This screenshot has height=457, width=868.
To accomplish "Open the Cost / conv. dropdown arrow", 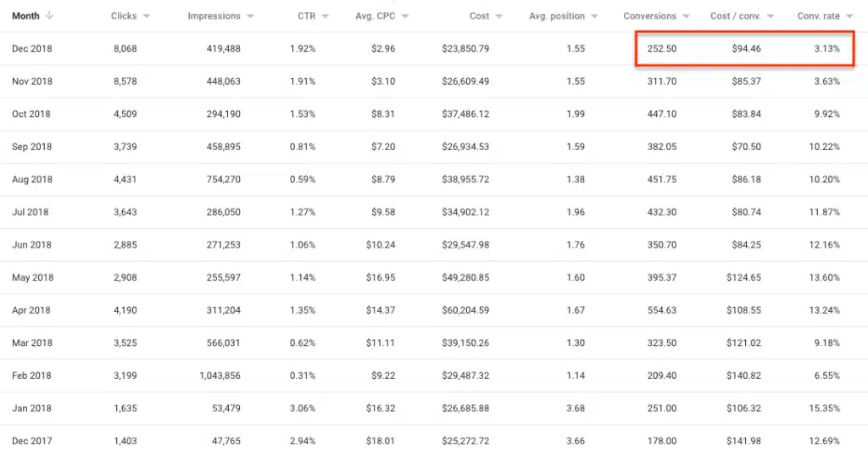I will point(771,16).
